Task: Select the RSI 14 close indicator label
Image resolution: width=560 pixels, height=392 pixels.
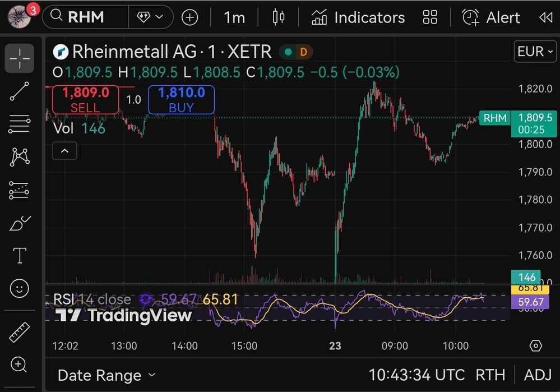Action: click(x=92, y=299)
